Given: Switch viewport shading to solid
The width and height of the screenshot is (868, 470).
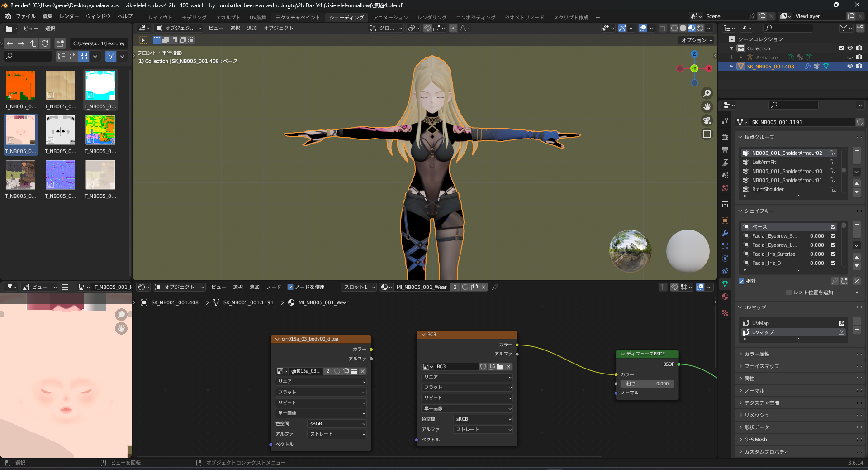Looking at the screenshot, I should point(683,28).
